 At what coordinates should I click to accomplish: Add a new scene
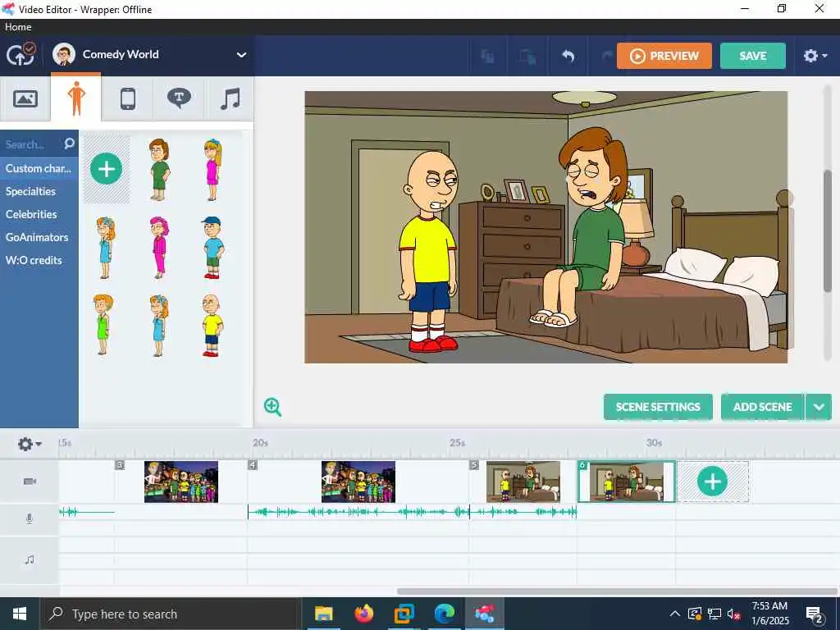(x=762, y=407)
